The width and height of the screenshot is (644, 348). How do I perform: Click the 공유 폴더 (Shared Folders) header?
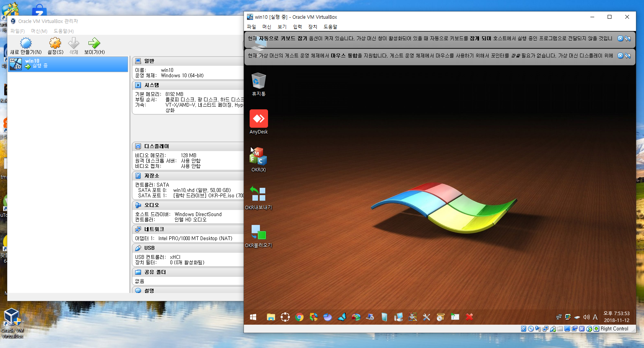coord(188,272)
